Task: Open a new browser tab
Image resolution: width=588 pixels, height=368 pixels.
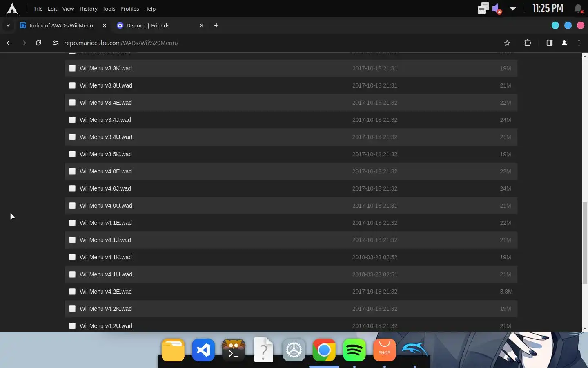Action: point(216,25)
